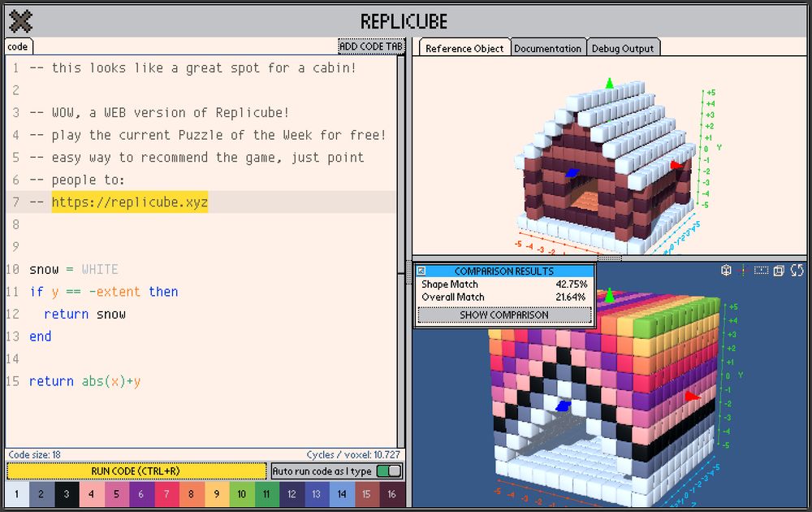Click the horizontal splitter handle between the 3D views
The width and height of the screenshot is (812, 512).
click(610, 258)
